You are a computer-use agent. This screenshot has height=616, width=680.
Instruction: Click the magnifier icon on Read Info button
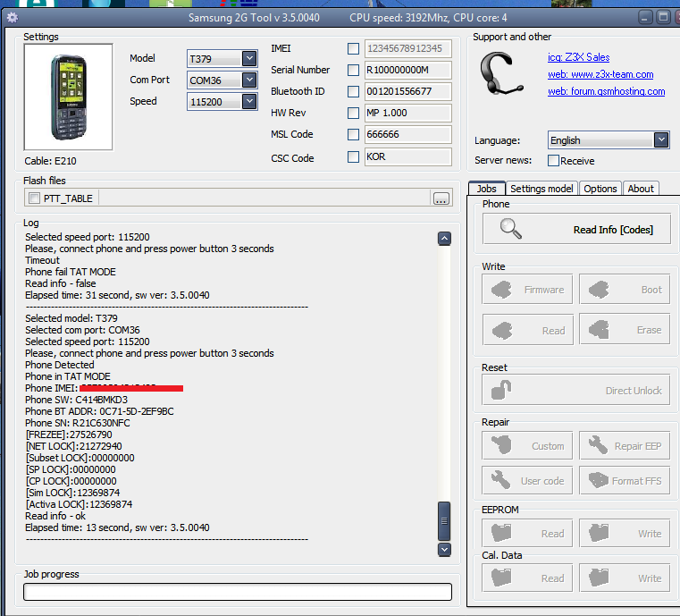click(x=510, y=229)
